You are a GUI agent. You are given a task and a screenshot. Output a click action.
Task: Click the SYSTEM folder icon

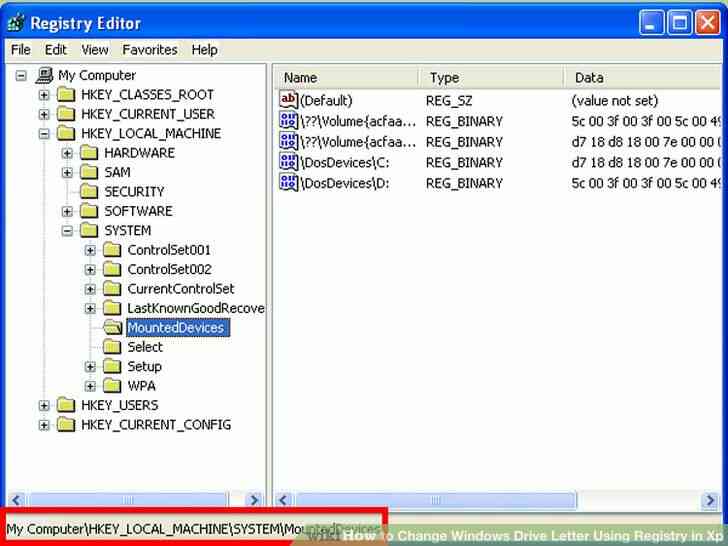[89, 231]
